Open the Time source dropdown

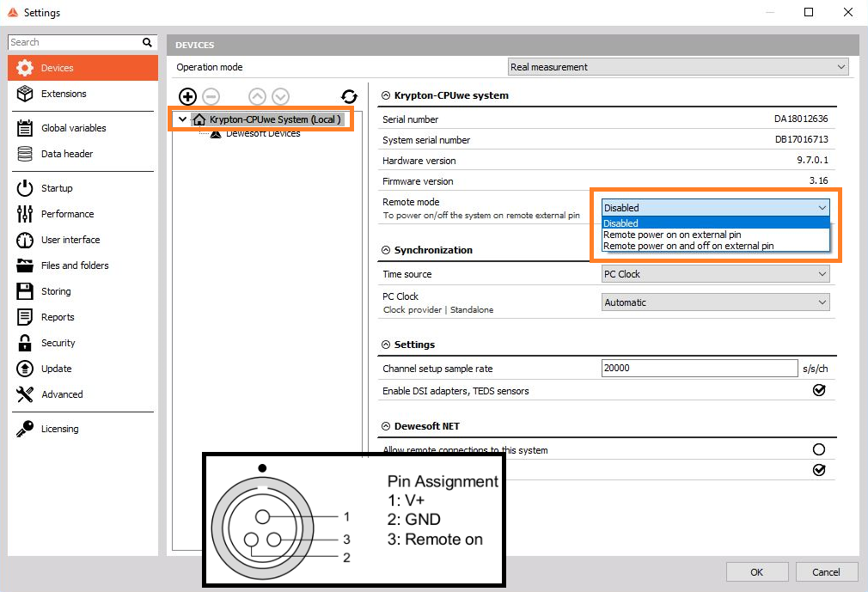tap(715, 274)
